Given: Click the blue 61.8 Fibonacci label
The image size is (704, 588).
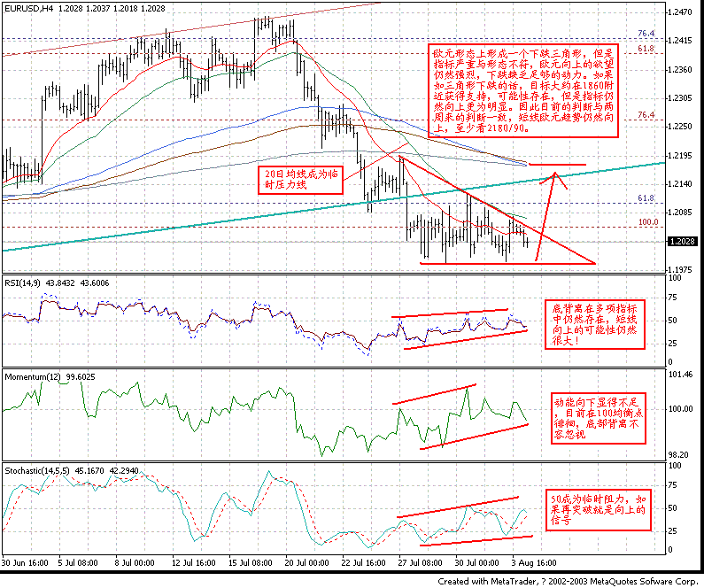Looking at the screenshot, I should tap(646, 198).
